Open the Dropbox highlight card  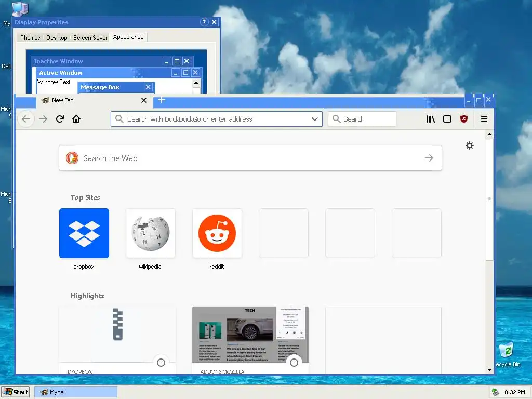(117, 340)
